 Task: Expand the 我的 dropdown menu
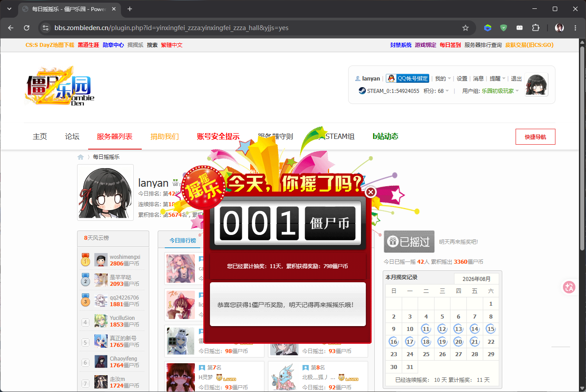click(443, 78)
